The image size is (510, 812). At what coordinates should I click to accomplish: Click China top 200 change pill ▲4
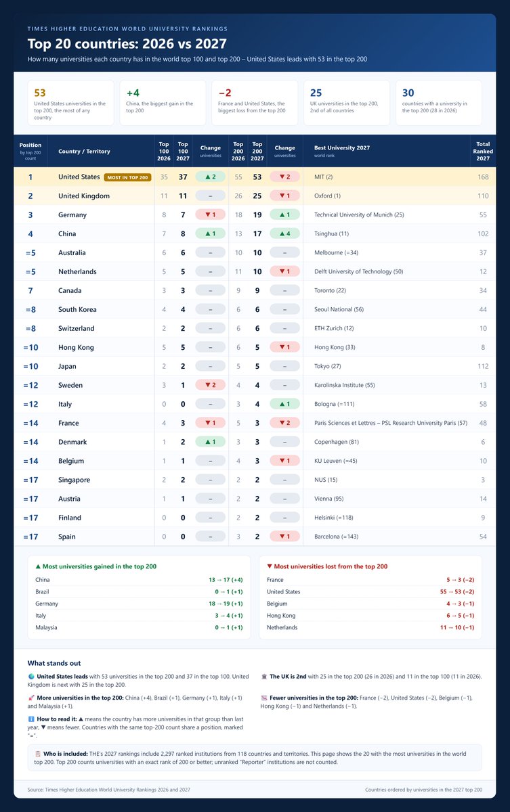click(285, 233)
